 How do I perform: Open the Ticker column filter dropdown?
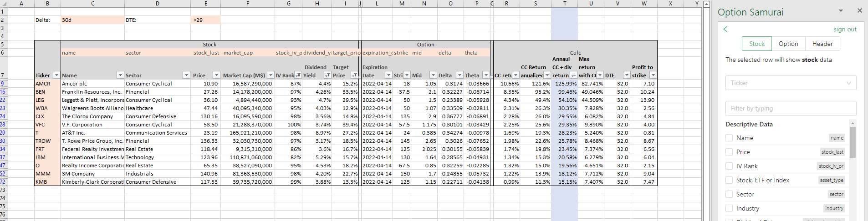pyautogui.click(x=56, y=75)
